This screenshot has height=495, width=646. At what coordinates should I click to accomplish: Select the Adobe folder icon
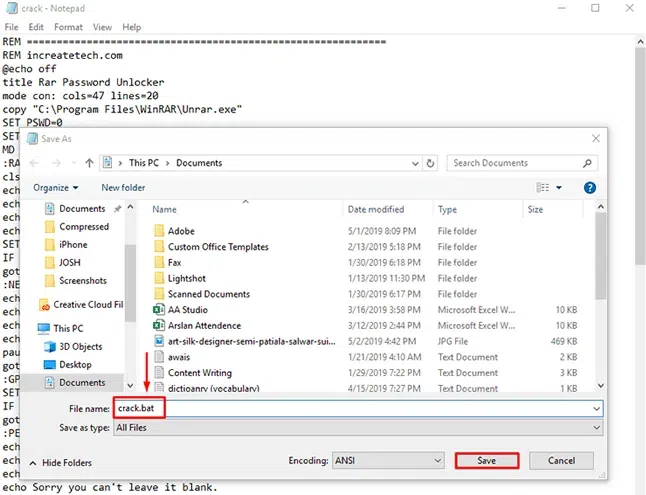pyautogui.click(x=159, y=231)
